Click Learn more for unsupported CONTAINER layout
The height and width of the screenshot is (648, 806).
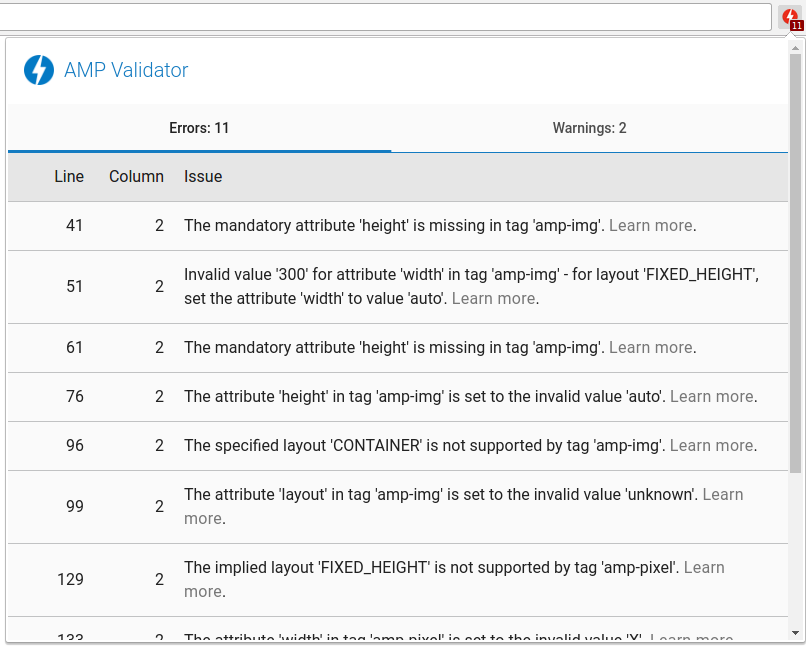pos(711,445)
